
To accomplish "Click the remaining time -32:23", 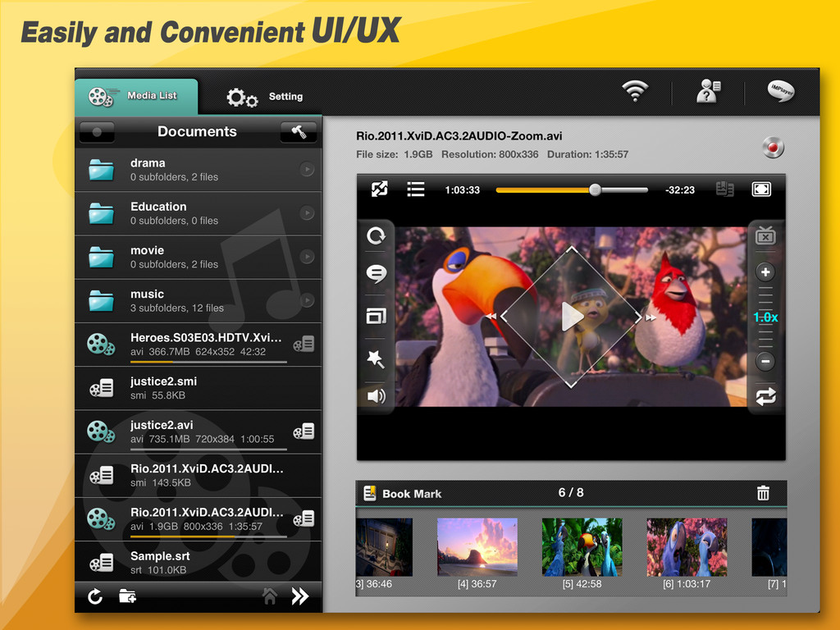I will tap(680, 190).
